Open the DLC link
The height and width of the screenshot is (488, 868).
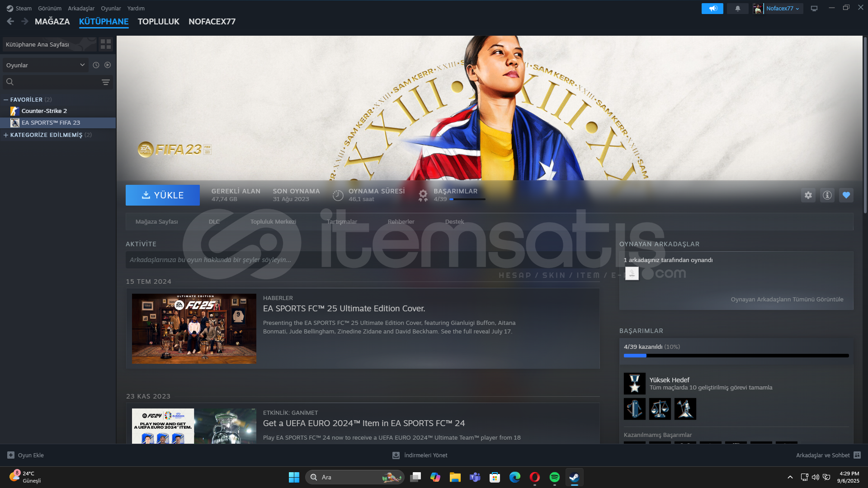(214, 221)
